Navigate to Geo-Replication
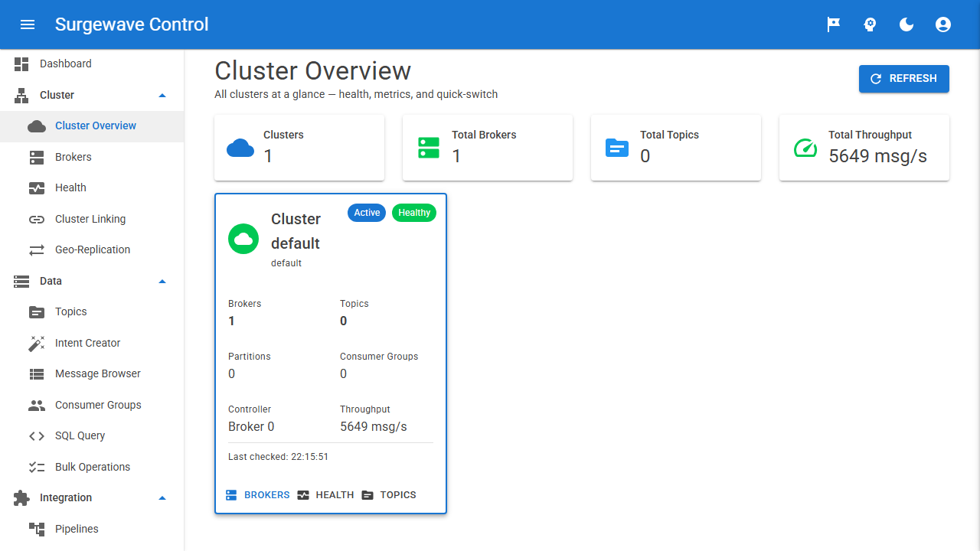The width and height of the screenshot is (980, 551). click(92, 250)
